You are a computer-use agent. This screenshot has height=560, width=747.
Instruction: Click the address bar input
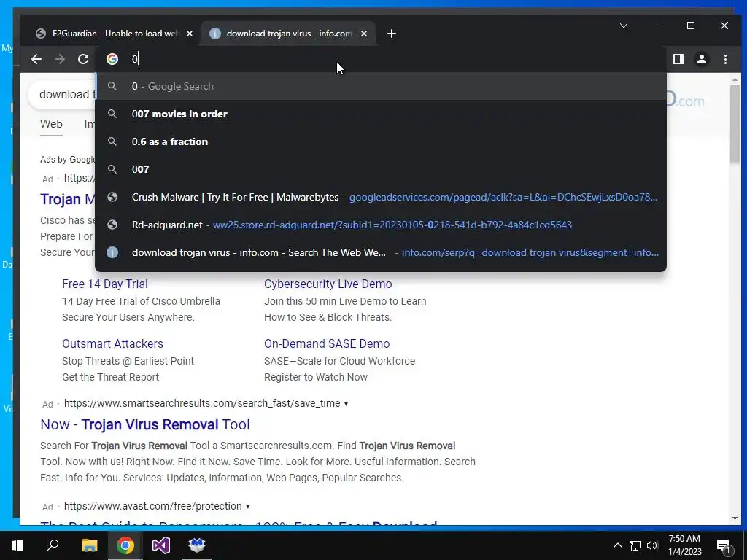381,59
